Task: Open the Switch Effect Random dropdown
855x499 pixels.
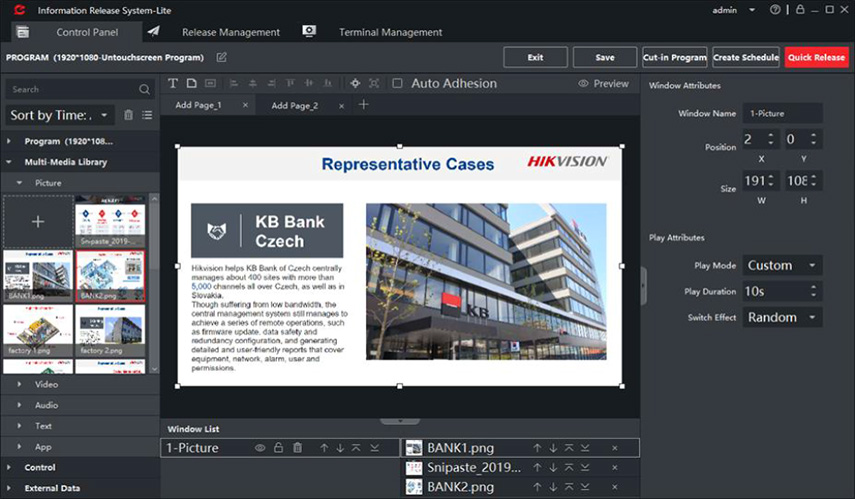Action: [782, 317]
